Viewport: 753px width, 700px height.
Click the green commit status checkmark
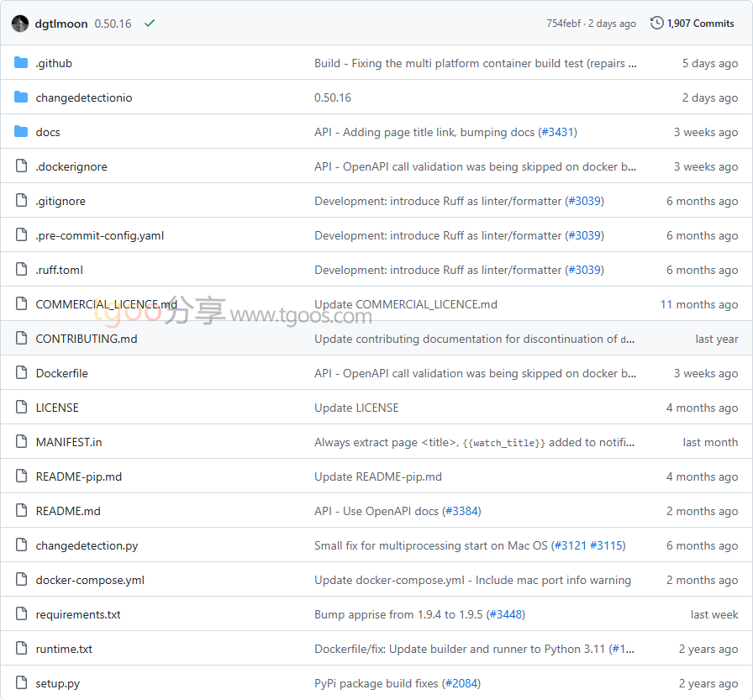click(x=150, y=24)
